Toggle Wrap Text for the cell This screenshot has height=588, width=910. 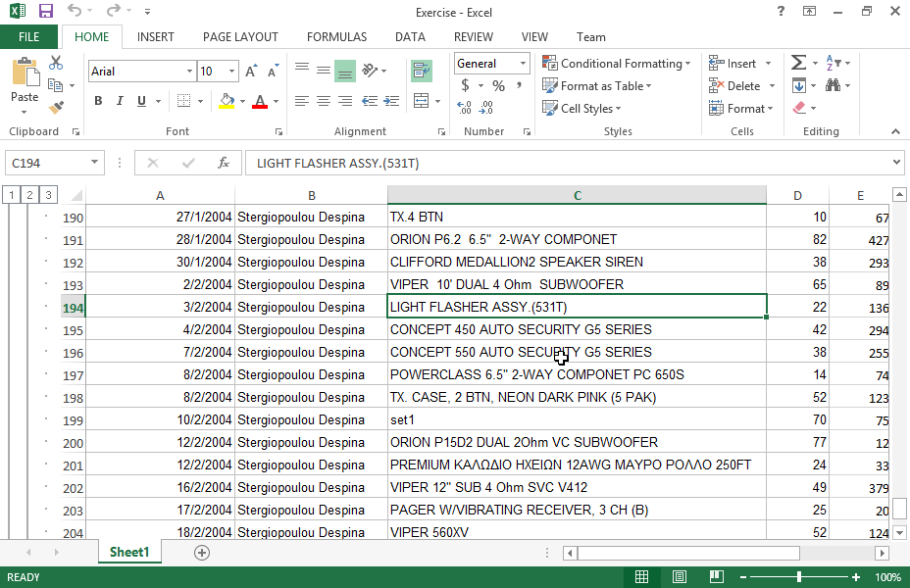pyautogui.click(x=422, y=71)
